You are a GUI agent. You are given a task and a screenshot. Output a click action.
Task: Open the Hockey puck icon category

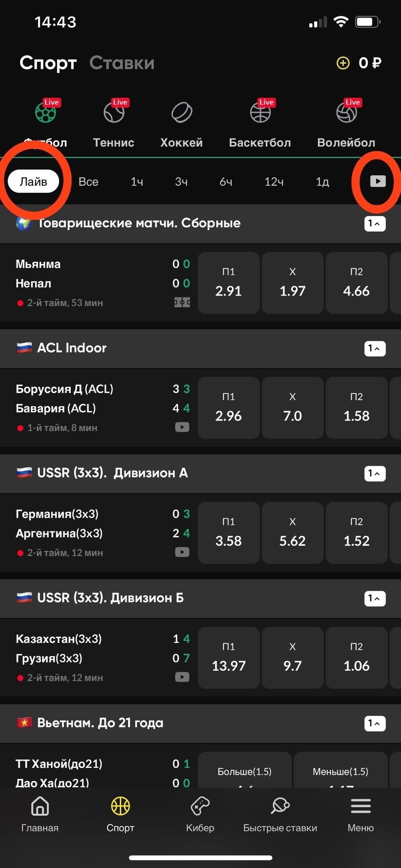pyautogui.click(x=182, y=113)
